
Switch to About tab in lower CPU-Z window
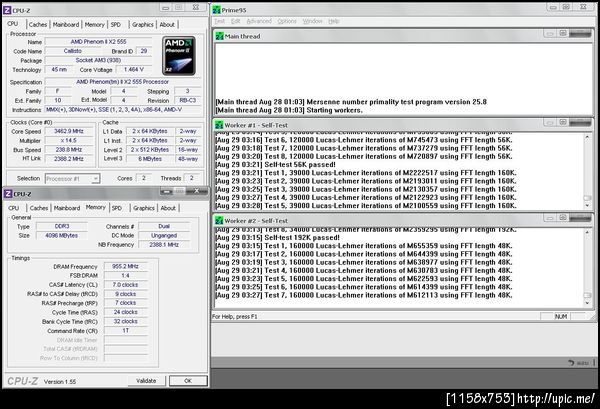tap(168, 208)
